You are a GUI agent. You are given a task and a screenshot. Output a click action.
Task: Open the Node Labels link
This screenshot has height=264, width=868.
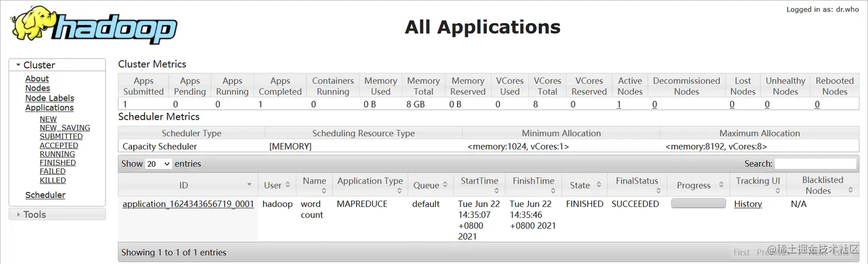[x=49, y=98]
